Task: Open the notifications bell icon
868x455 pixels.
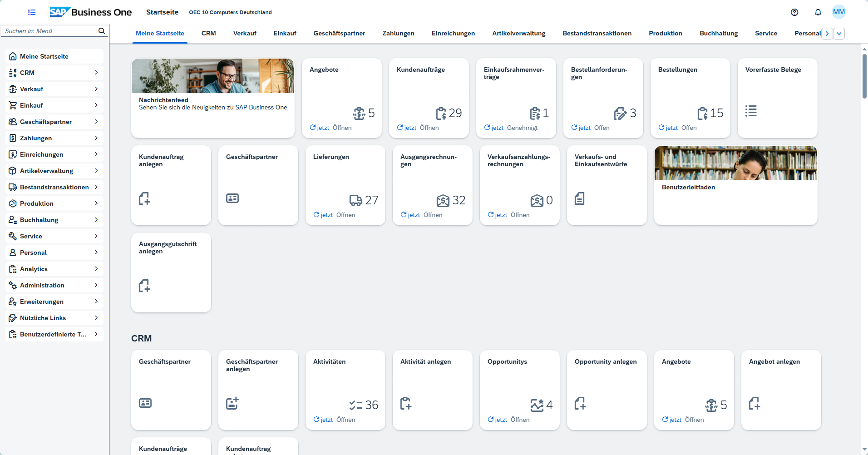Action: click(x=818, y=12)
